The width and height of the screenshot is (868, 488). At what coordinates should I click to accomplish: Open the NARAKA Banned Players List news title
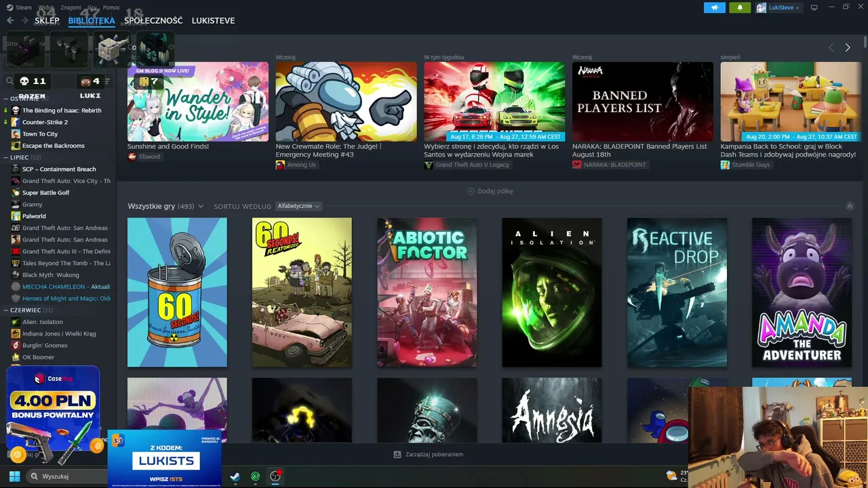[x=639, y=150]
